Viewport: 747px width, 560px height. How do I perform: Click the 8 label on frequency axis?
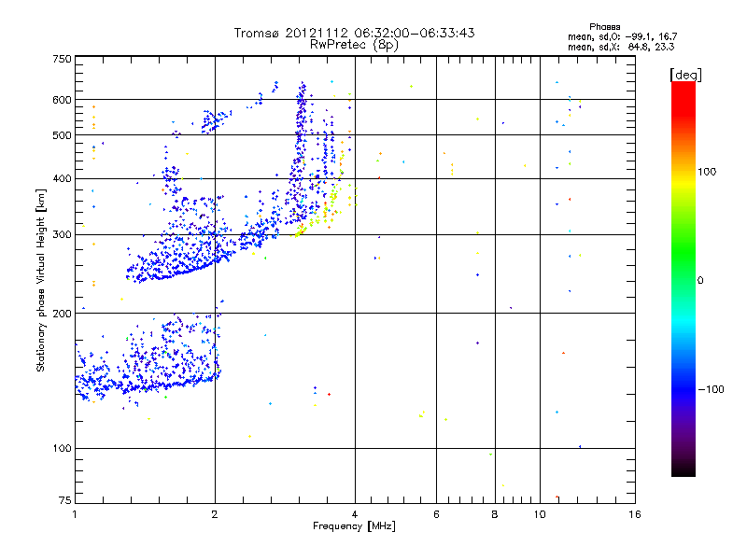tap(495, 514)
